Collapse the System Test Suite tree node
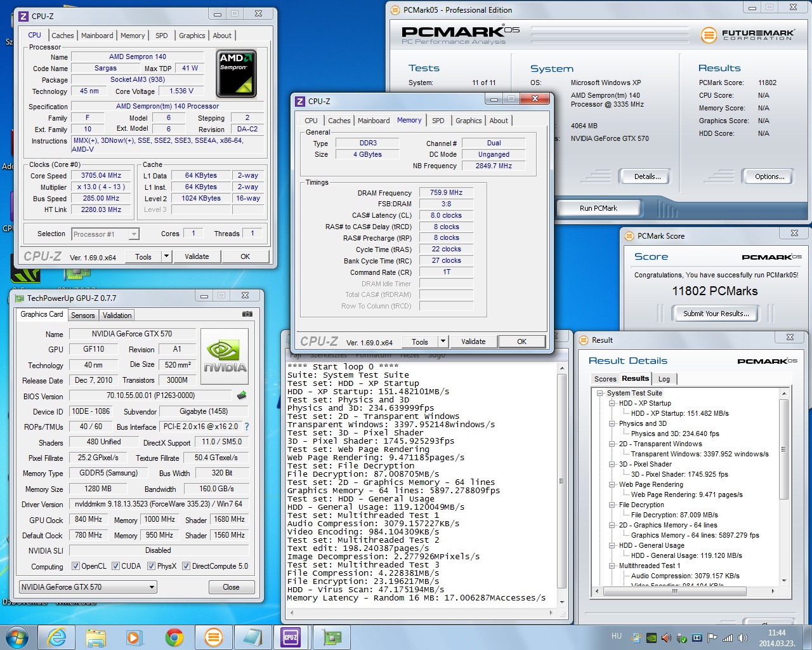 point(600,393)
